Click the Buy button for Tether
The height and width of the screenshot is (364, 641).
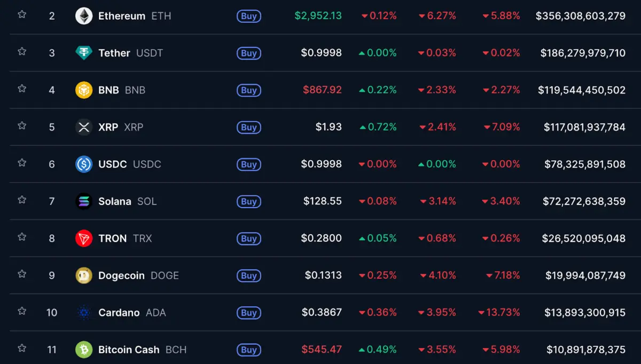(248, 53)
